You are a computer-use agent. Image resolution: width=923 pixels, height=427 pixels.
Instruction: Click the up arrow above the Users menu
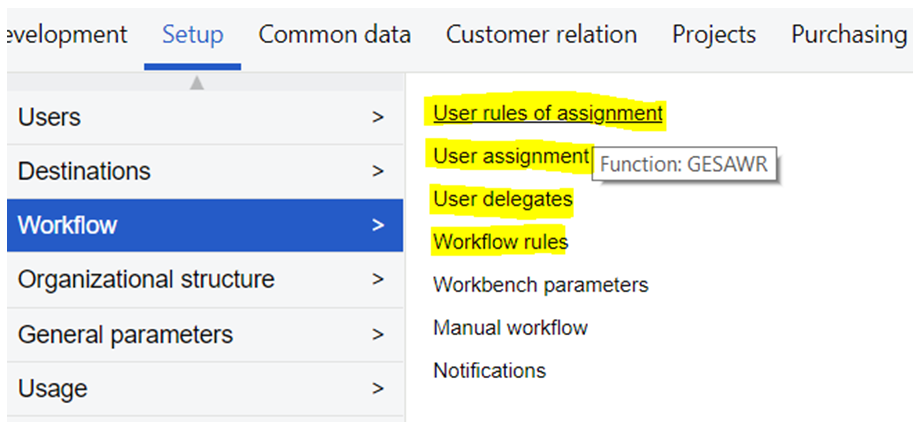[197, 83]
